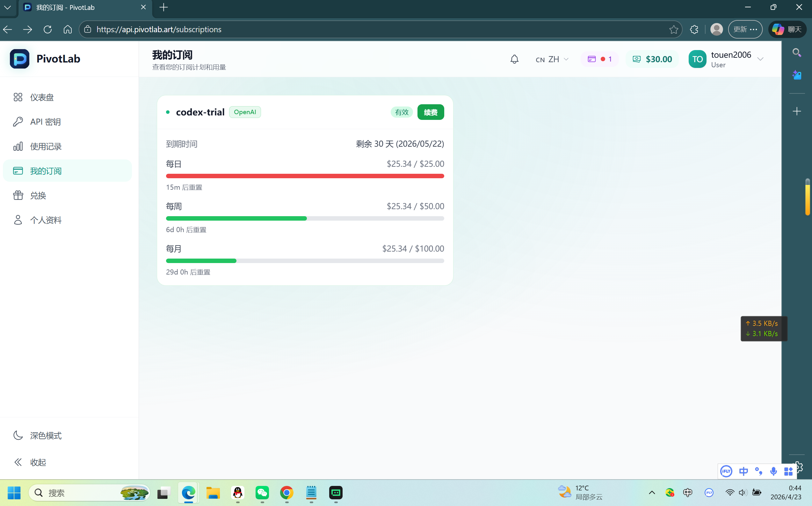Screen dimensions: 812x506
Task: Click the 每日 daily usage bar
Action: click(305, 176)
